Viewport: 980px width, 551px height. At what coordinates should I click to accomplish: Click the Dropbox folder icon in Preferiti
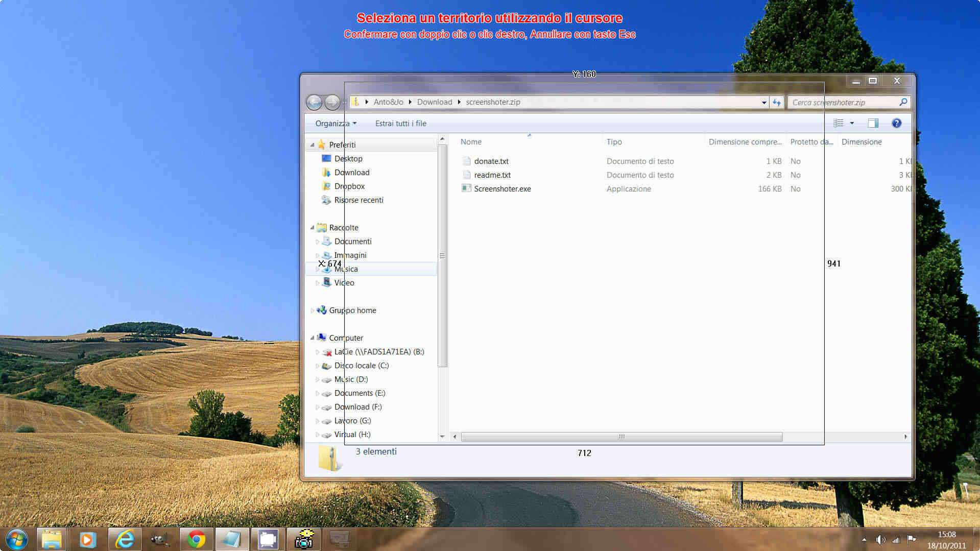326,186
